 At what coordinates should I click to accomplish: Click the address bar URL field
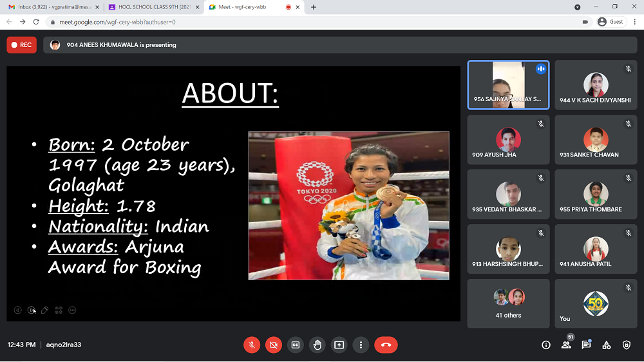point(258,21)
